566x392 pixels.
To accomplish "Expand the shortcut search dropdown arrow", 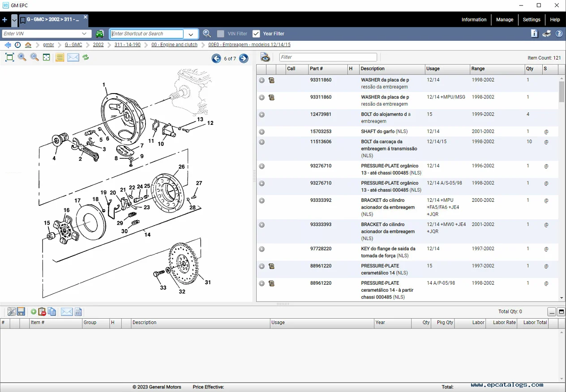I will (x=191, y=34).
